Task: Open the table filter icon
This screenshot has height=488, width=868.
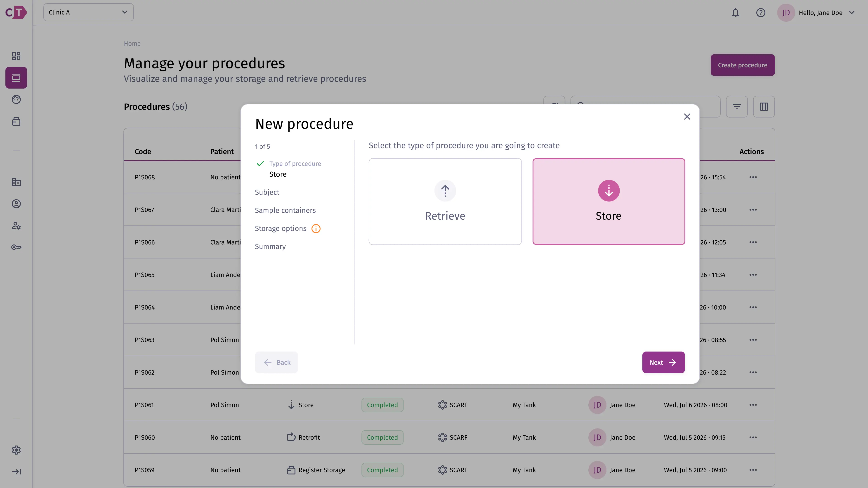Action: coord(737,107)
